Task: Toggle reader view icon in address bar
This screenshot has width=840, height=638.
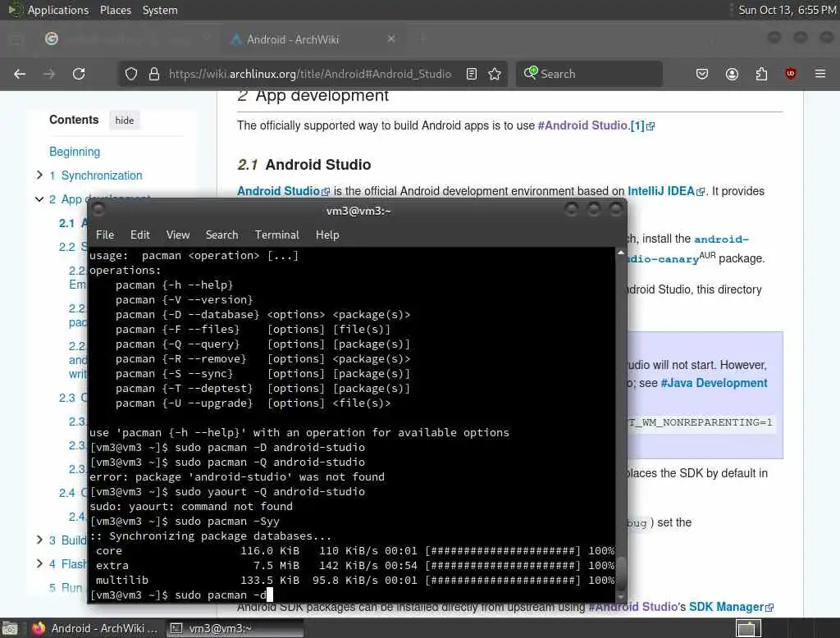Action: tap(472, 74)
